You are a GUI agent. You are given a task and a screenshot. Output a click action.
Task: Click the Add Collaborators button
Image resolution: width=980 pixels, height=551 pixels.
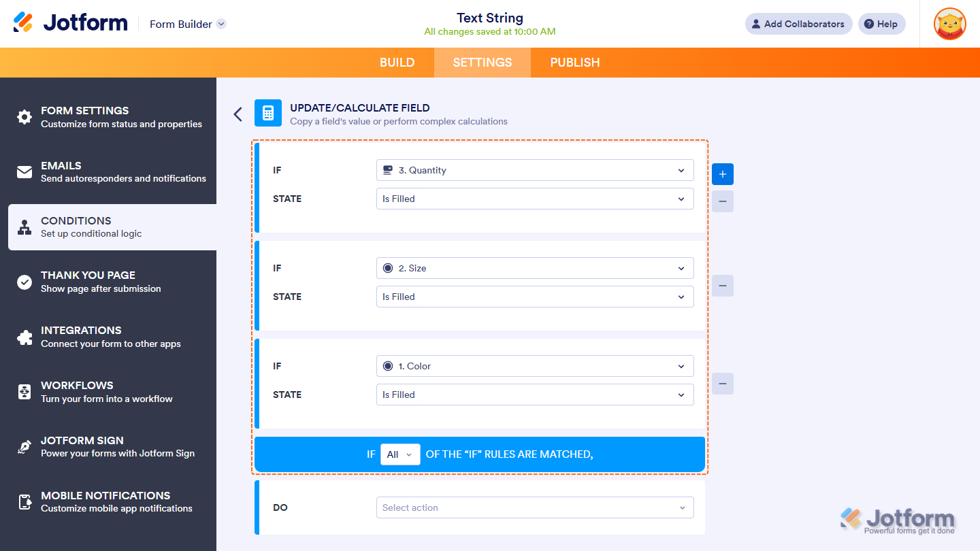tap(798, 23)
